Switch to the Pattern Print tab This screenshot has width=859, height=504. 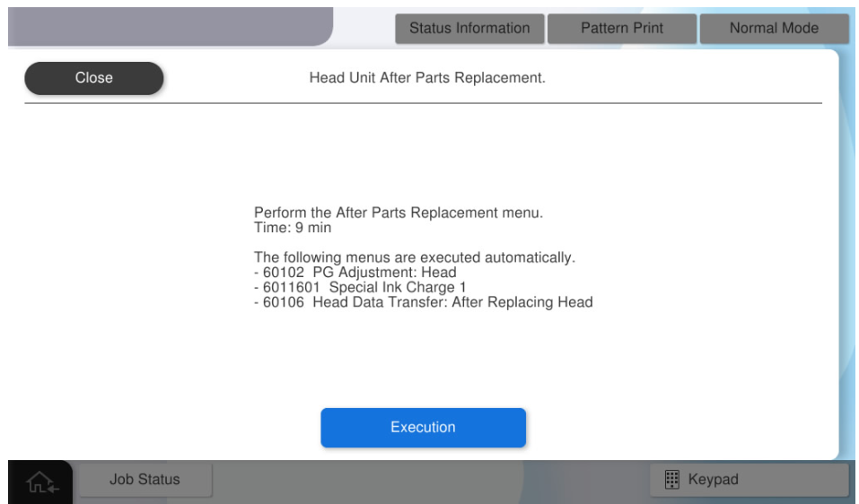coord(622,29)
